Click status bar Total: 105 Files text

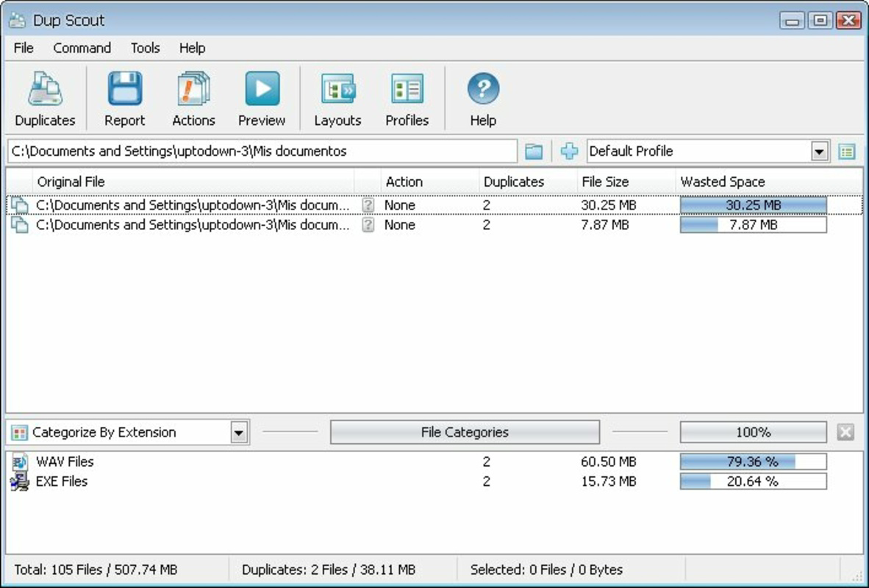96,570
